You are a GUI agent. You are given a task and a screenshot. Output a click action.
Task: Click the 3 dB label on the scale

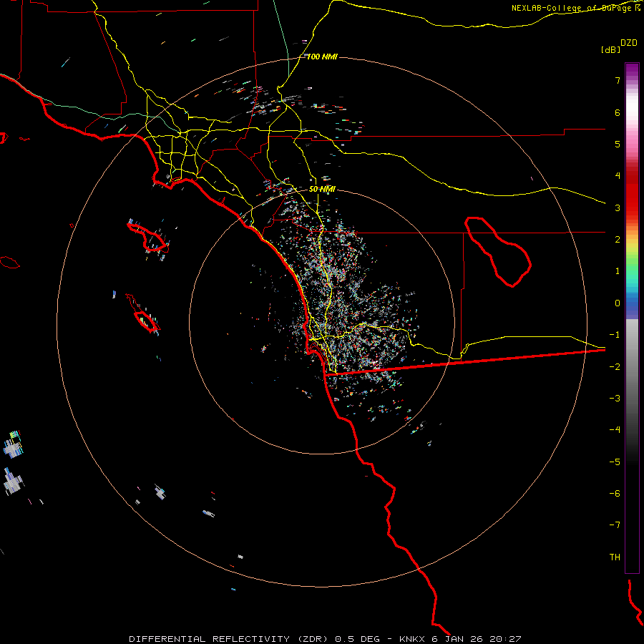pos(618,208)
